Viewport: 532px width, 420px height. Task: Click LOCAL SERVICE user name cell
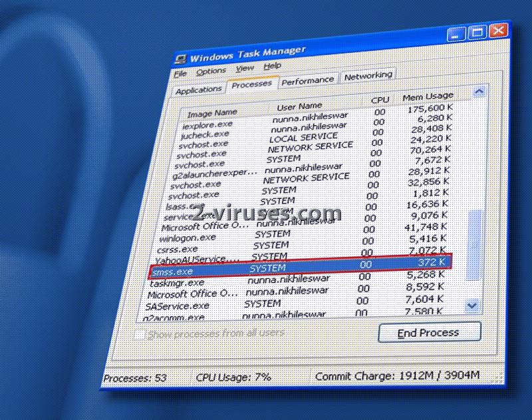(303, 138)
